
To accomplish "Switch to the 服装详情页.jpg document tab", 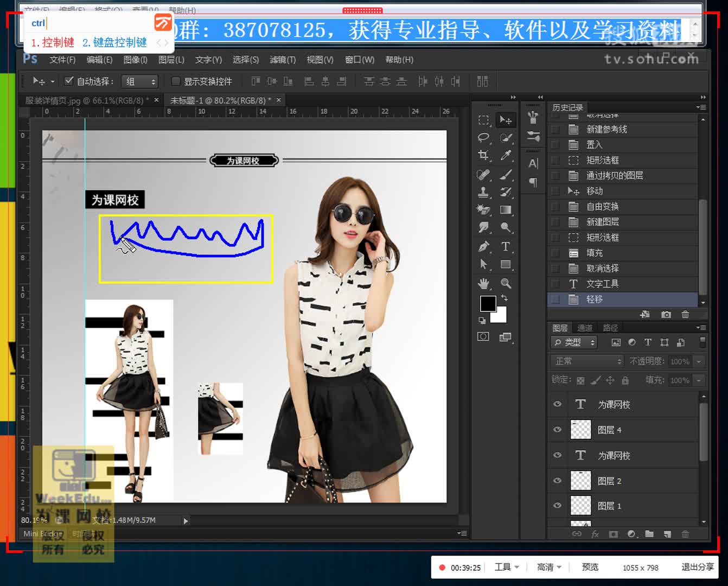I will pyautogui.click(x=87, y=100).
